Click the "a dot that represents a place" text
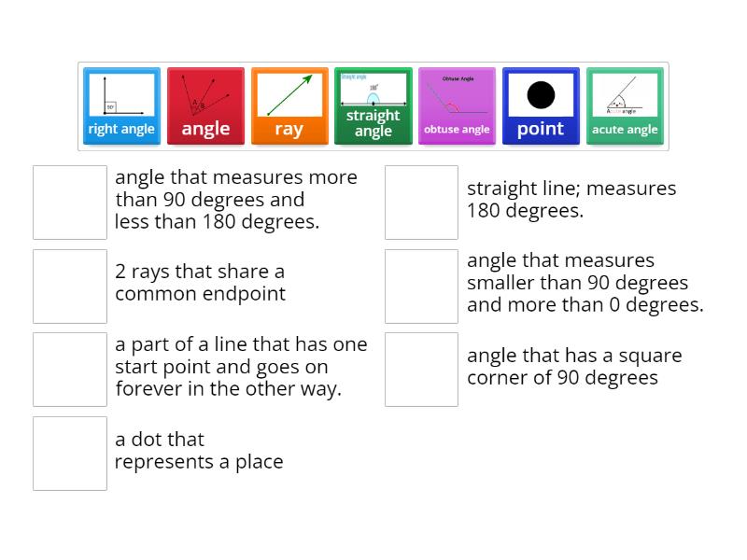This screenshot has height=560, width=747. click(199, 450)
